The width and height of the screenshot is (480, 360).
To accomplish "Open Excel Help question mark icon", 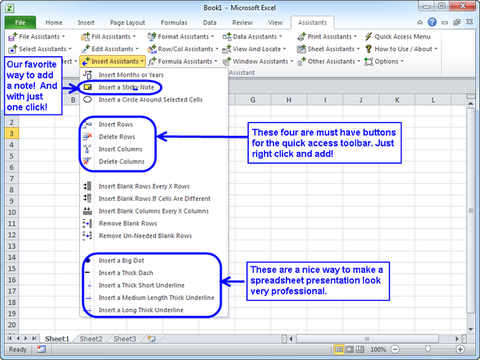I will coord(432,22).
